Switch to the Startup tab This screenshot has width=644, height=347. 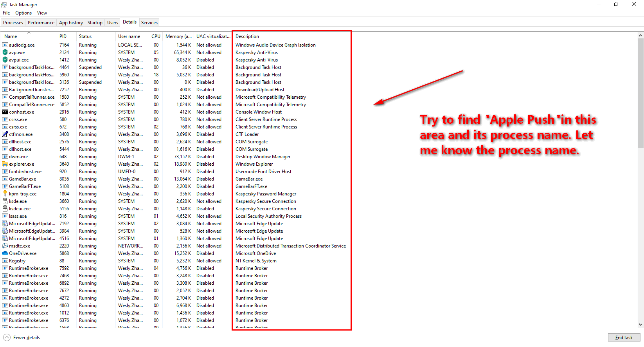pos(95,23)
